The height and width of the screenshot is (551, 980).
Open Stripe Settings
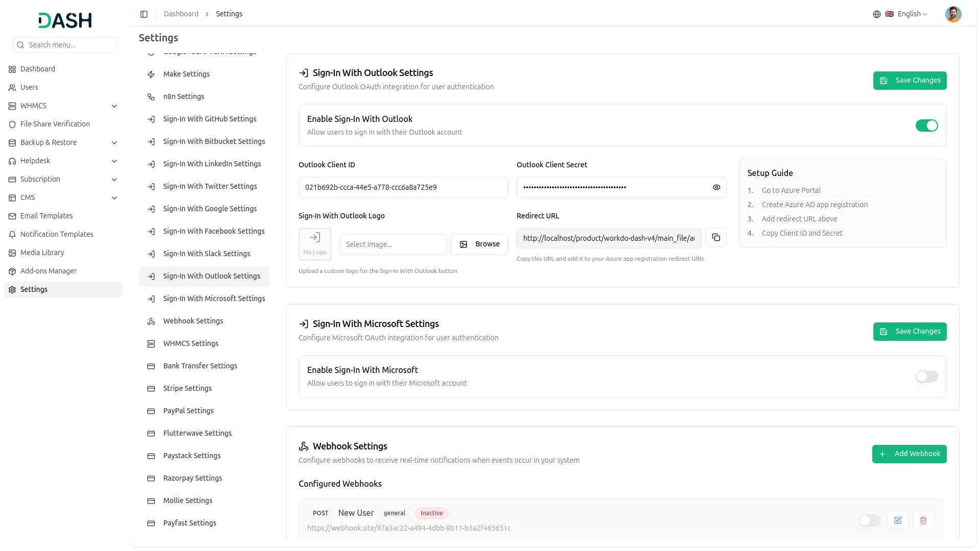click(187, 388)
